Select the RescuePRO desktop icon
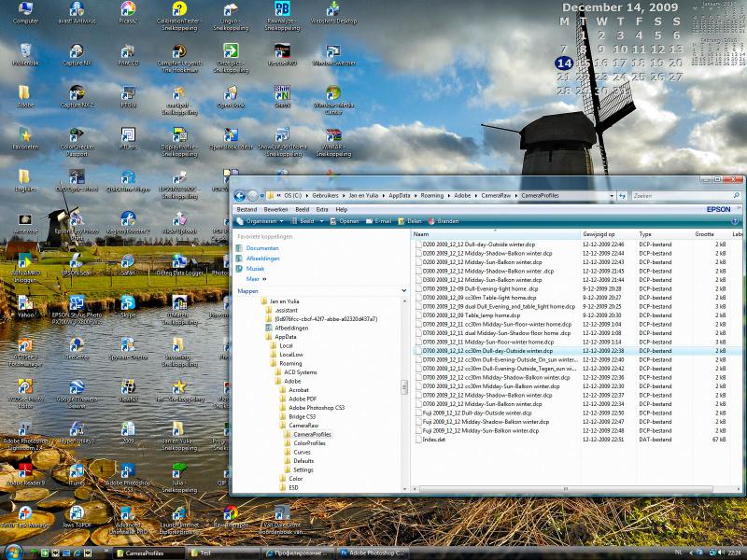The width and height of the screenshot is (747, 560). [x=282, y=54]
